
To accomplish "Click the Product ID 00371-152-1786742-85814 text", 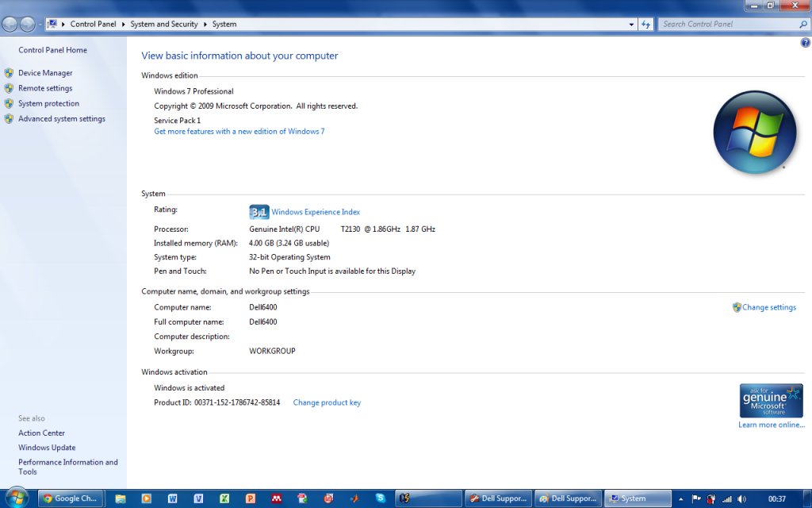I will 217,402.
